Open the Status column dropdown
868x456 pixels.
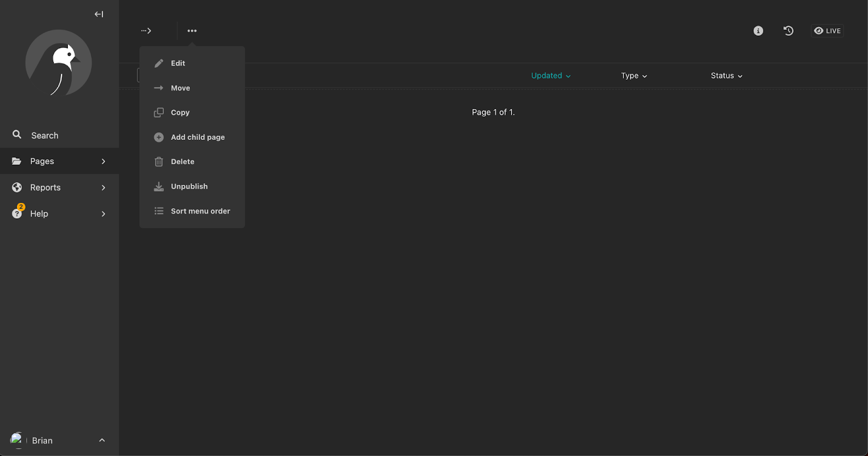(726, 76)
